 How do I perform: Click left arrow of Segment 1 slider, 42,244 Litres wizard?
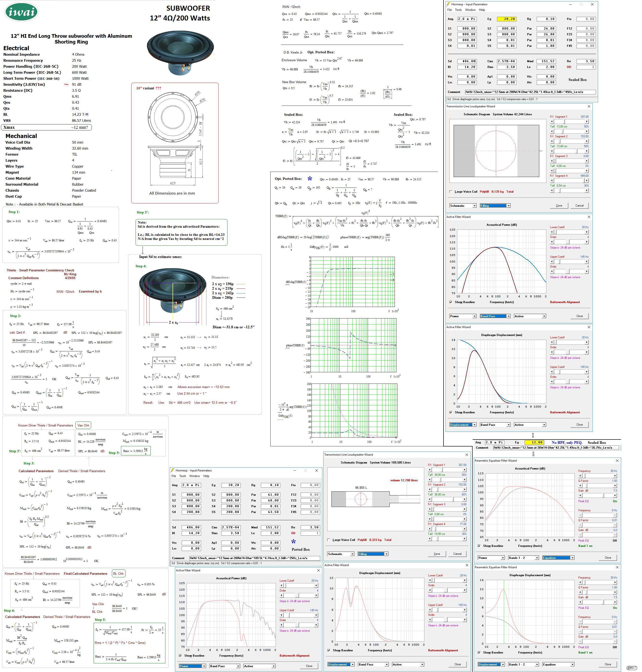tap(552, 122)
